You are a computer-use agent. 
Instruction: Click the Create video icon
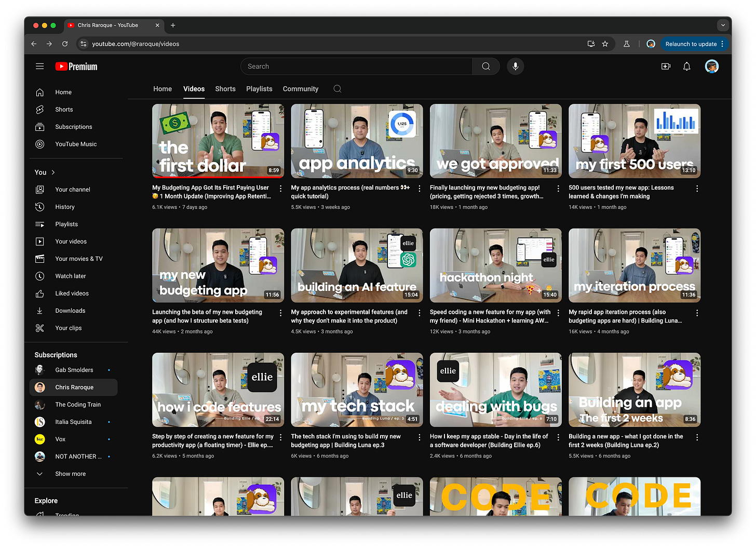pos(666,66)
